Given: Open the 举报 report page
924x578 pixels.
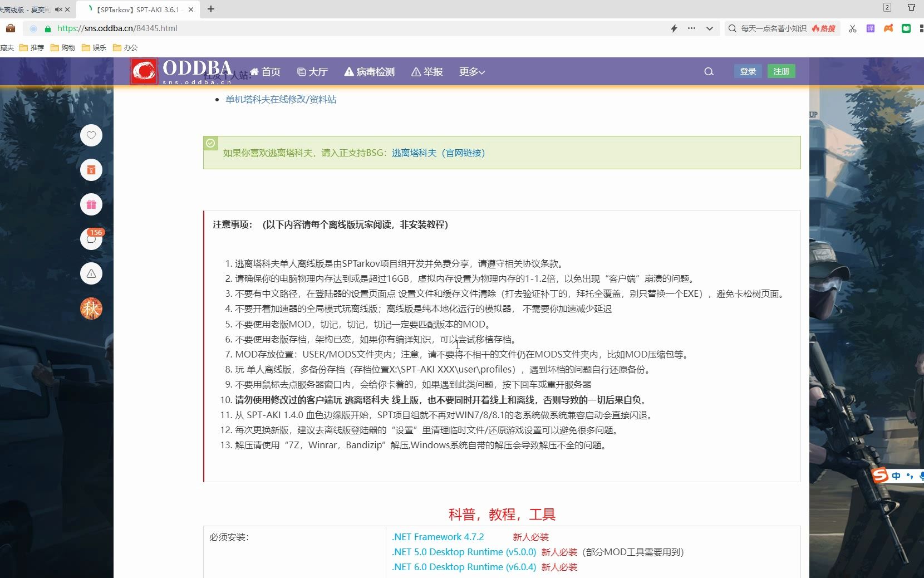Looking at the screenshot, I should [x=427, y=72].
